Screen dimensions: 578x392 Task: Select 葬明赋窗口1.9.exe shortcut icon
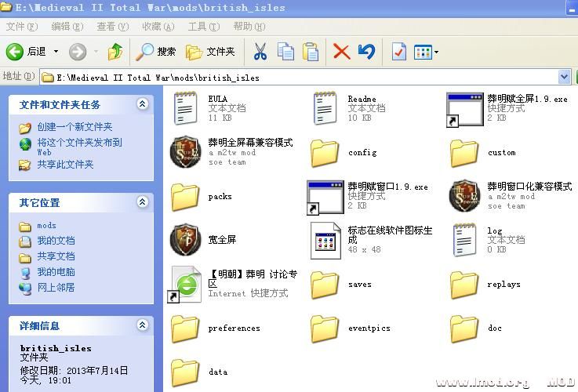325,197
